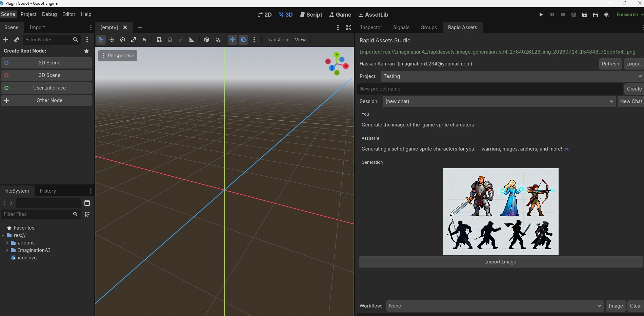Open the Movie Maker mode icon
Screen dimensions: 644x316
tap(606, 15)
